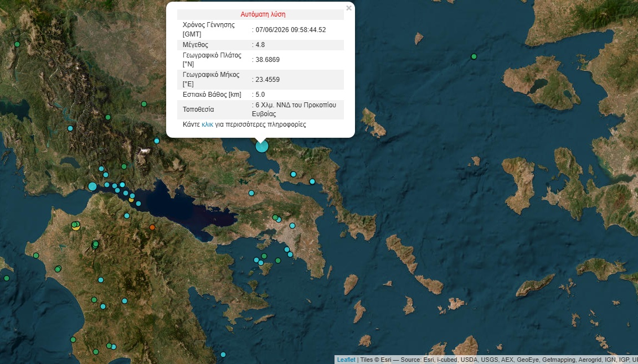Click the 'Τοποθεσία' label in the popup
Viewport: 638px width, 364px height.
198,110
